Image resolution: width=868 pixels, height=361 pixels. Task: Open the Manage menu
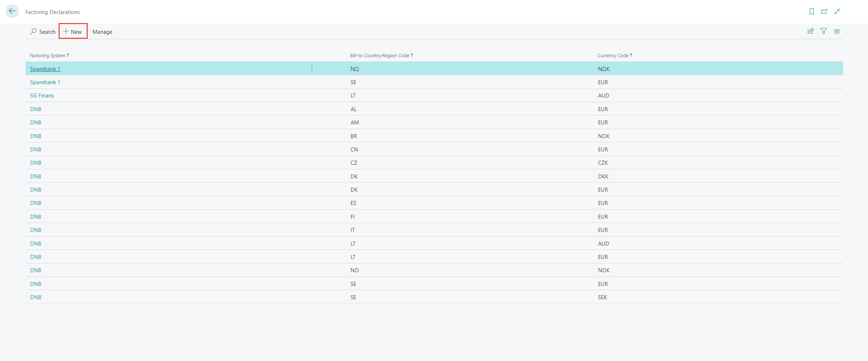click(x=102, y=32)
